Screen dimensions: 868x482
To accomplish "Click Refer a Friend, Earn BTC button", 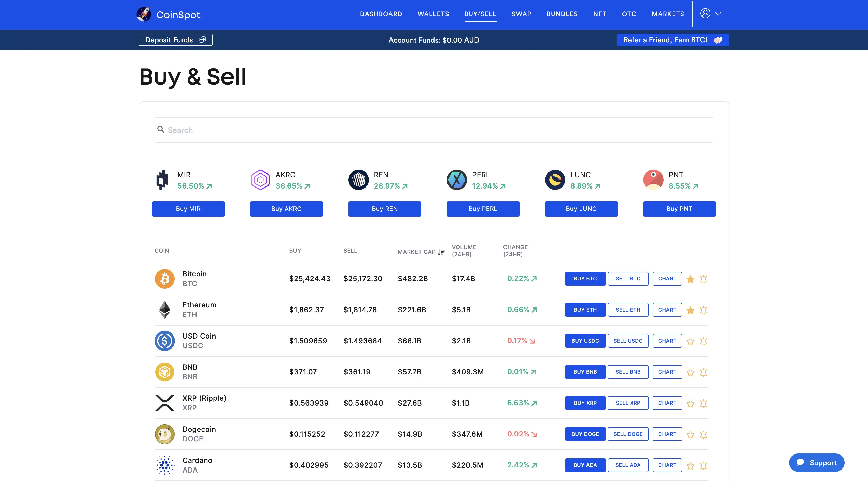I will click(673, 40).
